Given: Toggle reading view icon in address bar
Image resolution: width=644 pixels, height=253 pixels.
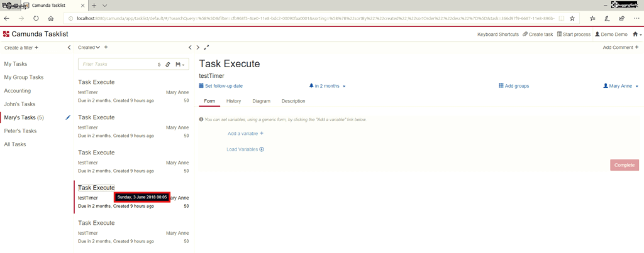Looking at the screenshot, I should point(561,18).
